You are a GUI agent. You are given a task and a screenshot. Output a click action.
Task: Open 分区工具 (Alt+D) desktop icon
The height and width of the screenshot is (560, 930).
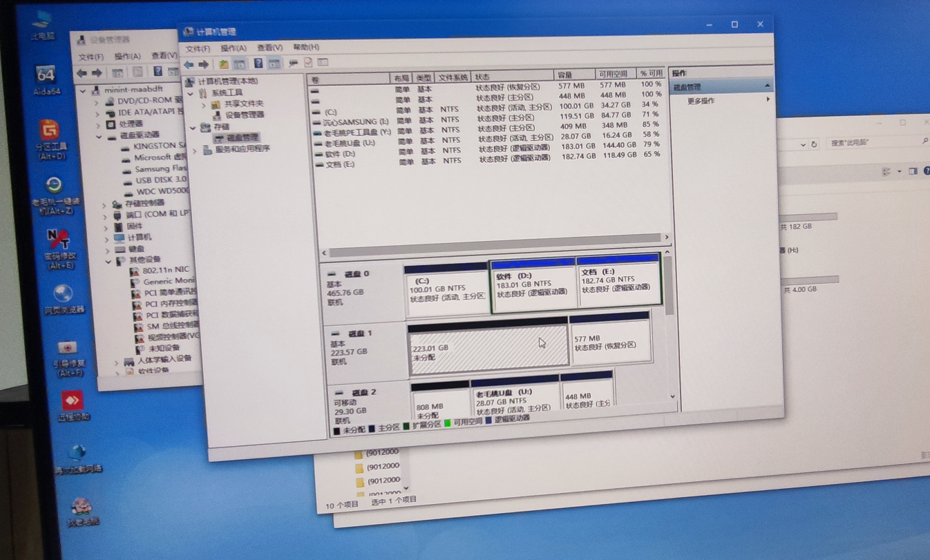pos(50,139)
